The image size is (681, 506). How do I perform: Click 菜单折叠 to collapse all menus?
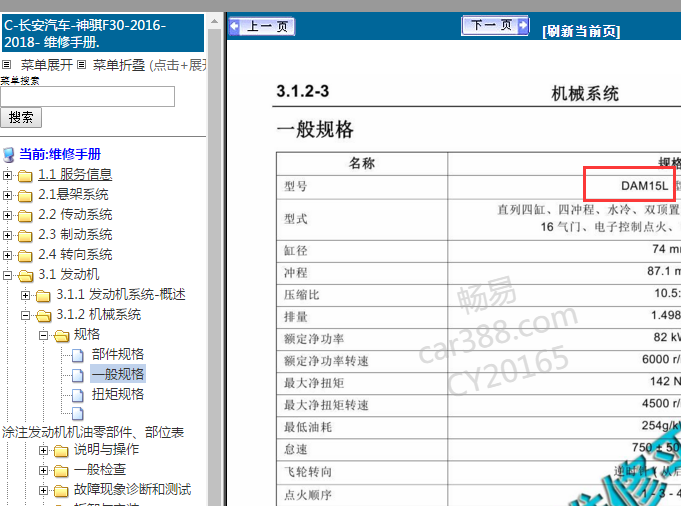click(119, 65)
